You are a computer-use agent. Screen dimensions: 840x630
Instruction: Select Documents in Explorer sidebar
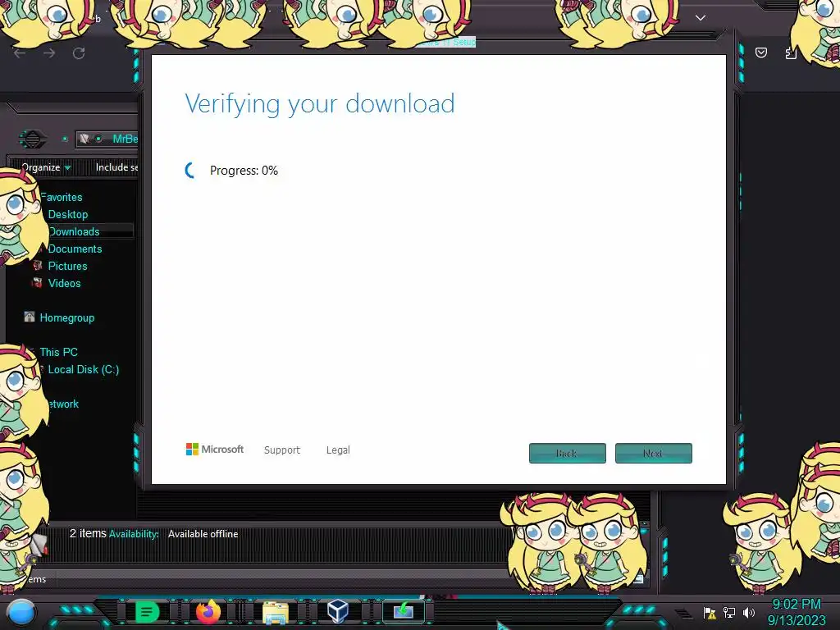75,249
